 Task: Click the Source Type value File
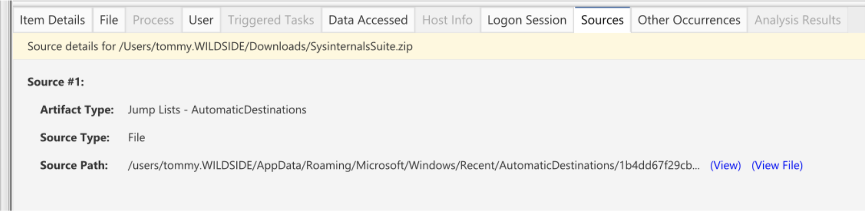click(136, 138)
